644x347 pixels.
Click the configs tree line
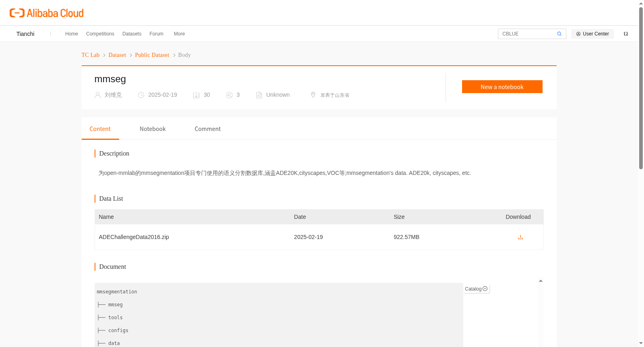click(x=113, y=330)
